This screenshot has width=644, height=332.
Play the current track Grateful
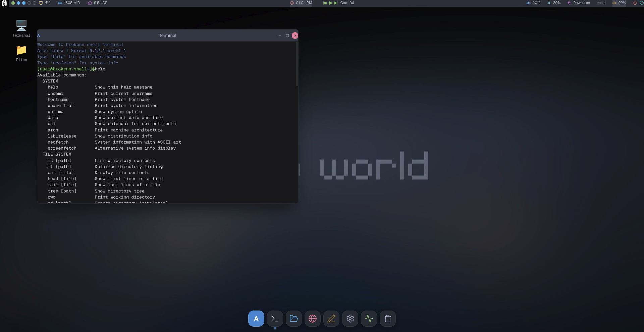pos(330,3)
